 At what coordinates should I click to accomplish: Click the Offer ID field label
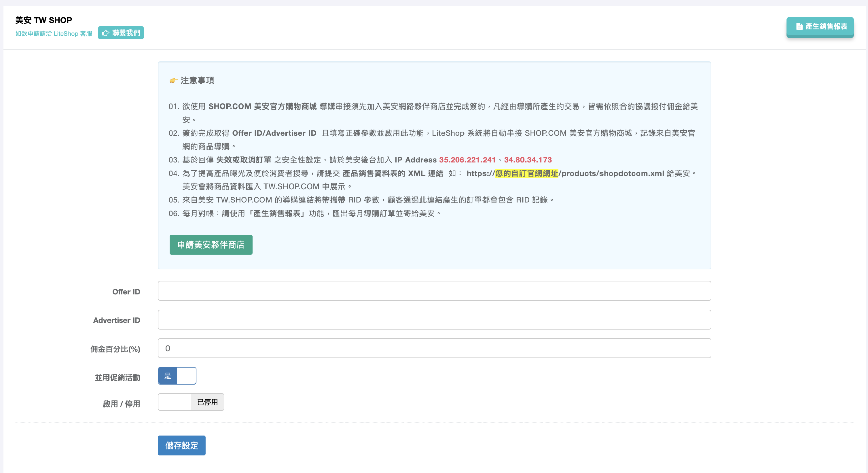pos(126,292)
